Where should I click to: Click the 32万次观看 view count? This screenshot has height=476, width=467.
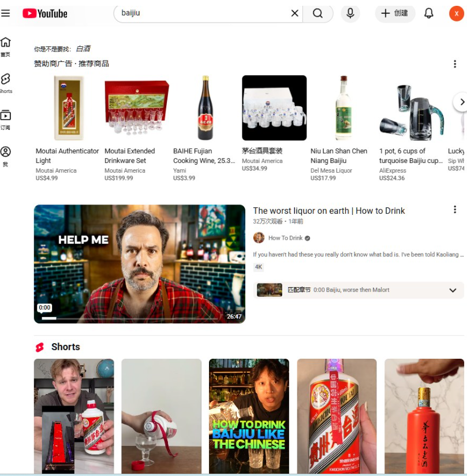[268, 221]
